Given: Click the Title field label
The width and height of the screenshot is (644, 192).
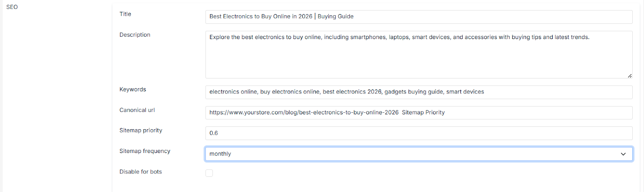Looking at the screenshot, I should pos(125,14).
